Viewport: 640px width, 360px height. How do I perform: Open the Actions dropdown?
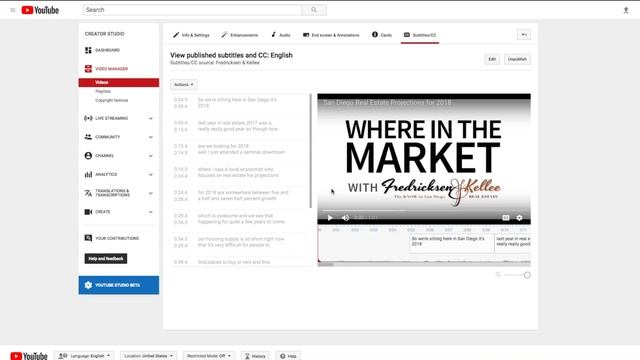184,84
